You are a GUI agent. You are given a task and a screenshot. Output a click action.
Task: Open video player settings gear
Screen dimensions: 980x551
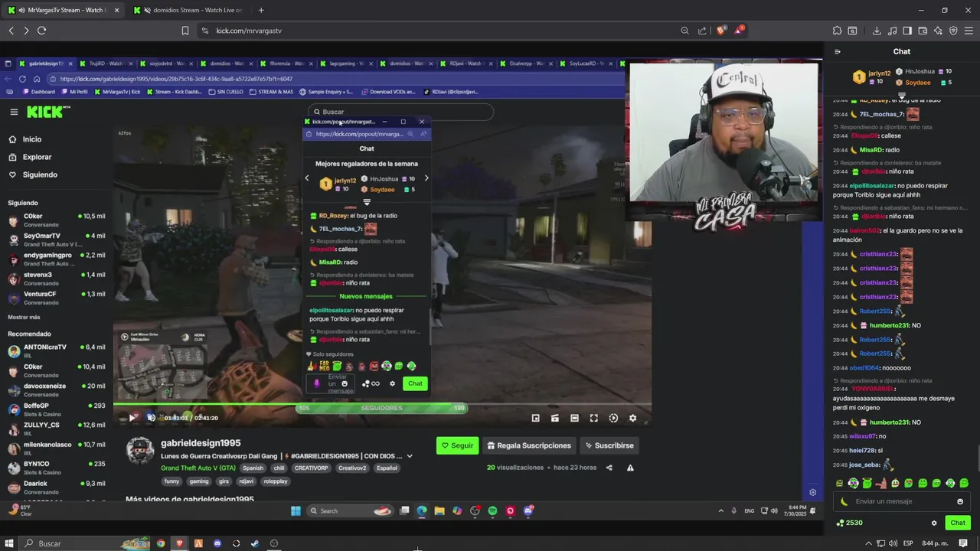pyautogui.click(x=632, y=418)
